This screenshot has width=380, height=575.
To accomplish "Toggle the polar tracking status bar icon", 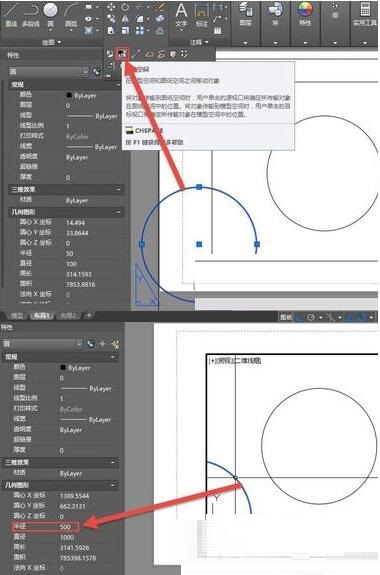I will (x=311, y=317).
